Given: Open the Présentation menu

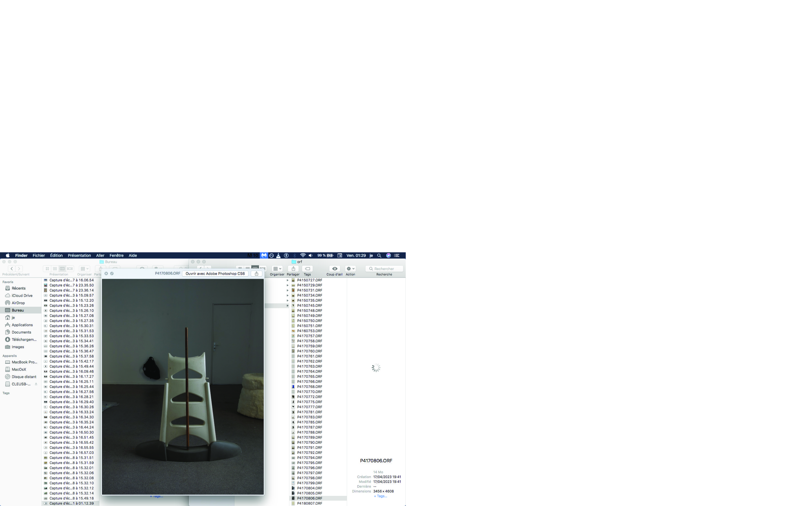Looking at the screenshot, I should pos(79,255).
